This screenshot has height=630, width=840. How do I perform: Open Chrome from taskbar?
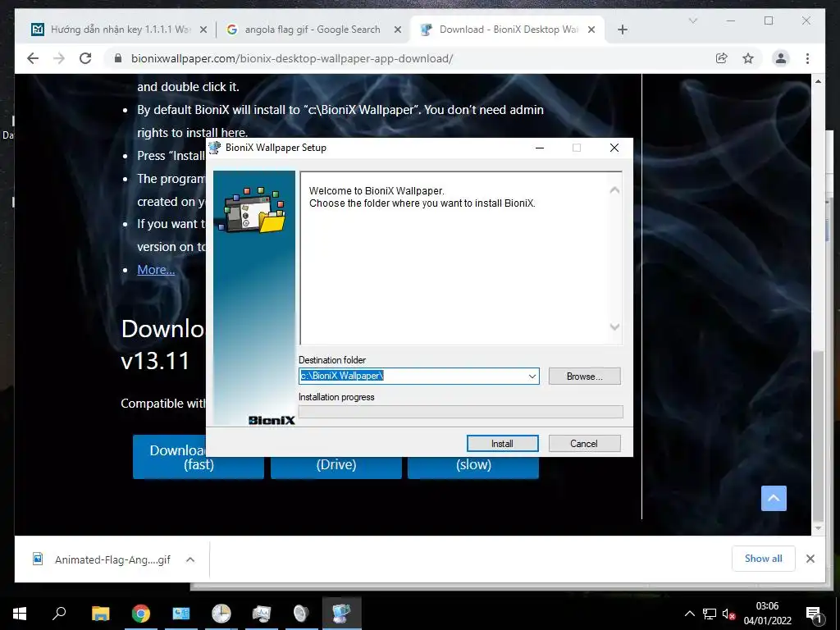click(141, 614)
